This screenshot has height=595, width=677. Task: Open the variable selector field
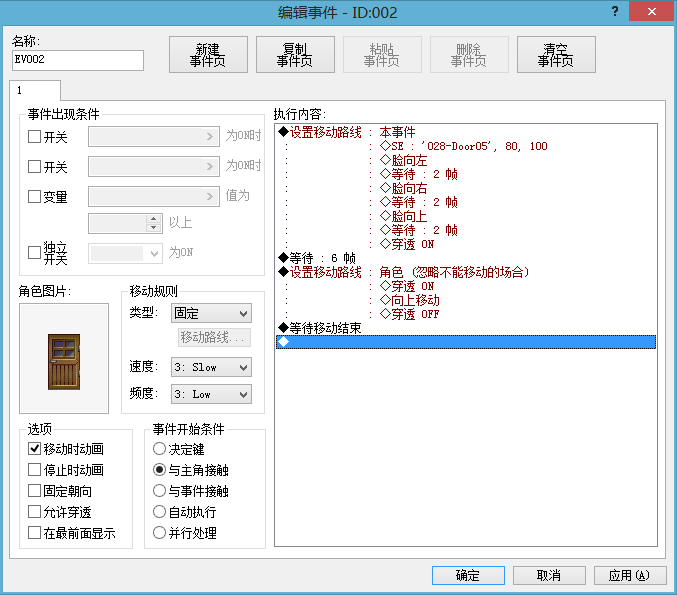coord(154,196)
